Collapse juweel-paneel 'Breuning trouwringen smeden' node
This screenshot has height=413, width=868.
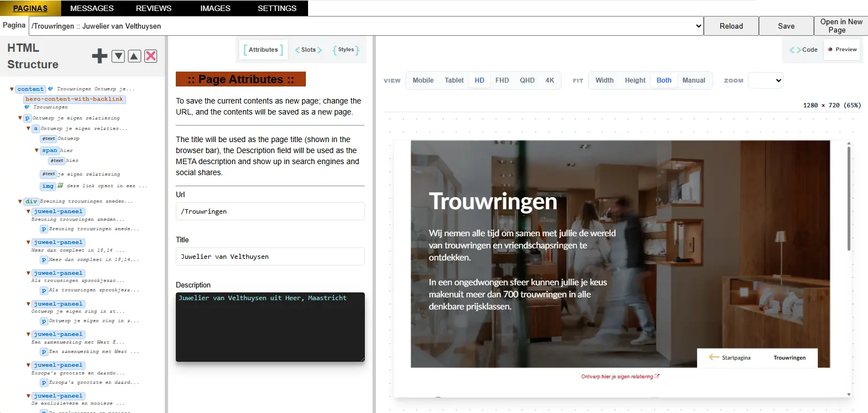[28, 211]
